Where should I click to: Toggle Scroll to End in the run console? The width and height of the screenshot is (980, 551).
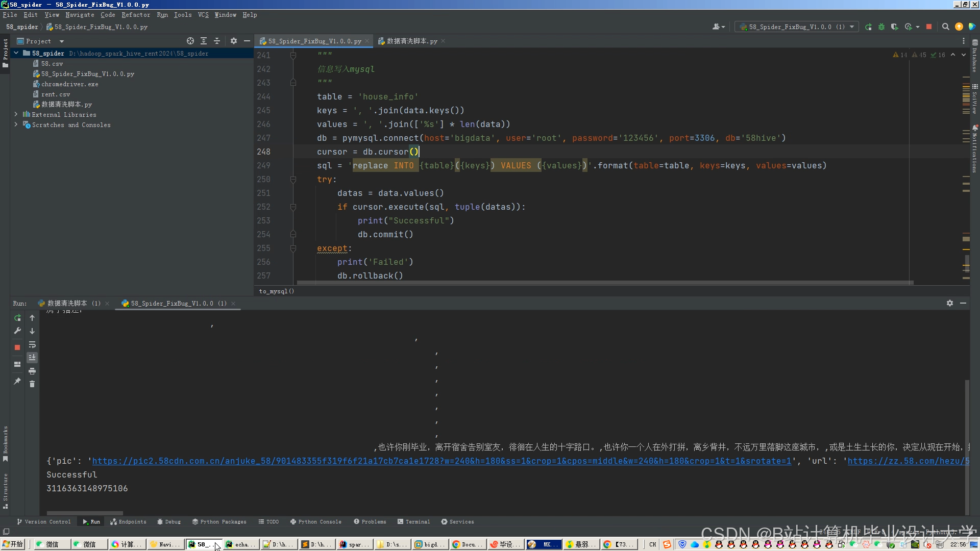coord(32,358)
